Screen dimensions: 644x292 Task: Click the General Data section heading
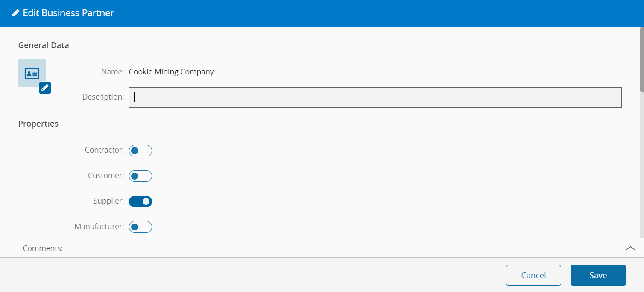44,45
